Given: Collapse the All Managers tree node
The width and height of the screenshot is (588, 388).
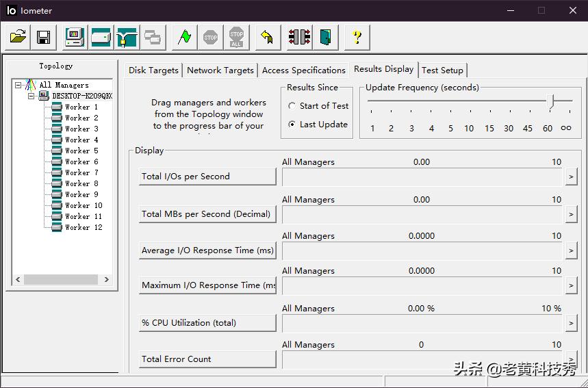Looking at the screenshot, I should (x=18, y=85).
